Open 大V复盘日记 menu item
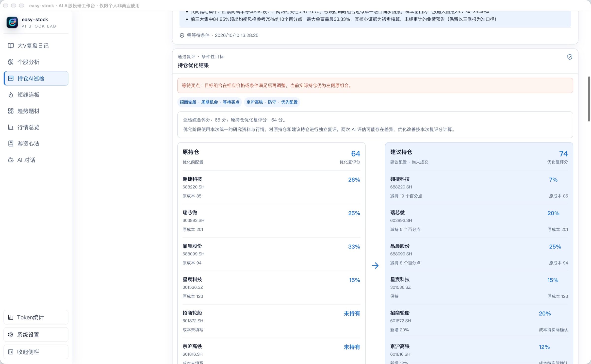This screenshot has height=364, width=591. [x=36, y=46]
